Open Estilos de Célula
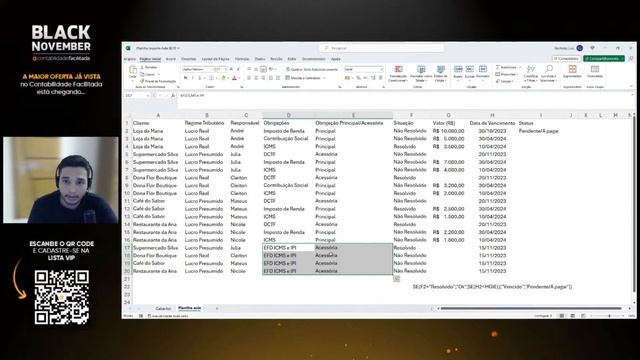Screen dimensions: 640x360 (x=440, y=73)
